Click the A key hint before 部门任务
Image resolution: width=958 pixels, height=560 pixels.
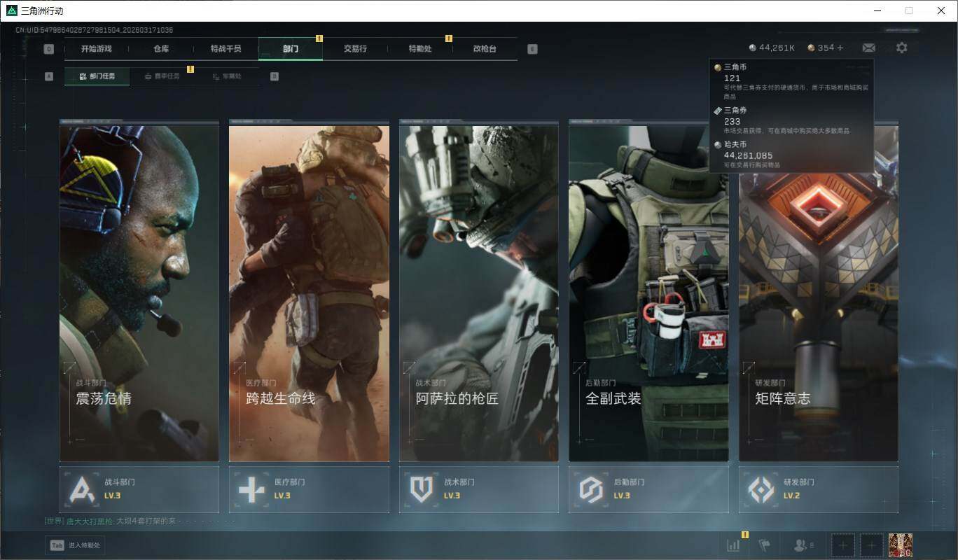pos(49,76)
